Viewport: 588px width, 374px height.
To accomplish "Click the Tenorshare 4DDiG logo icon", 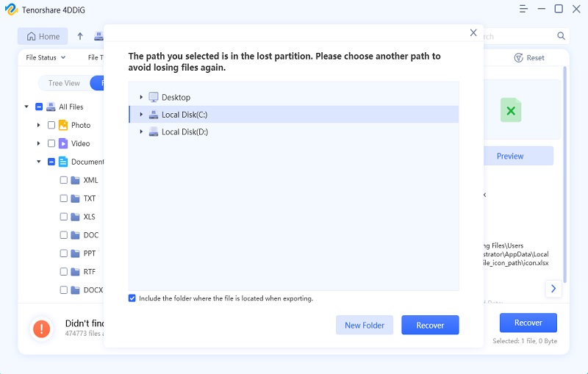I will (x=12, y=10).
